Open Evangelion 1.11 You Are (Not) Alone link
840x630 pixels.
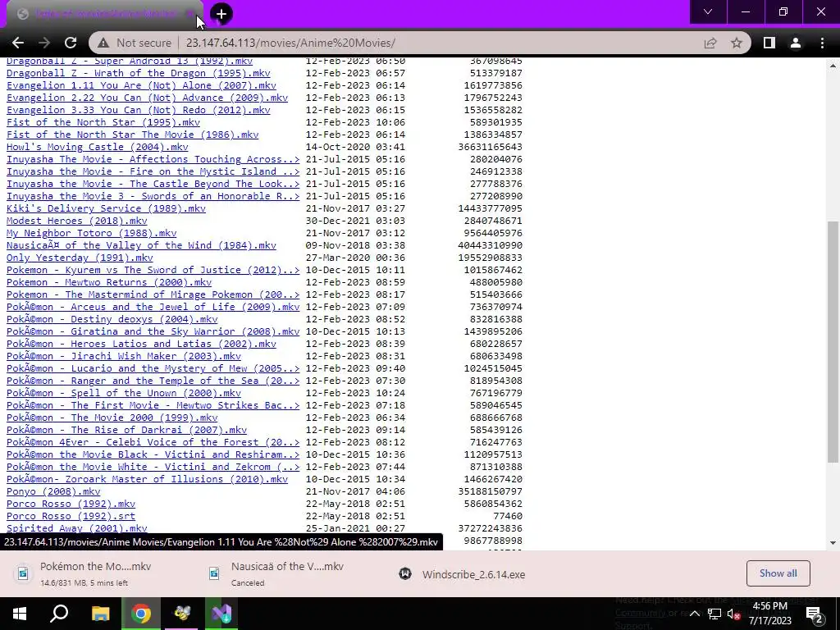point(141,85)
